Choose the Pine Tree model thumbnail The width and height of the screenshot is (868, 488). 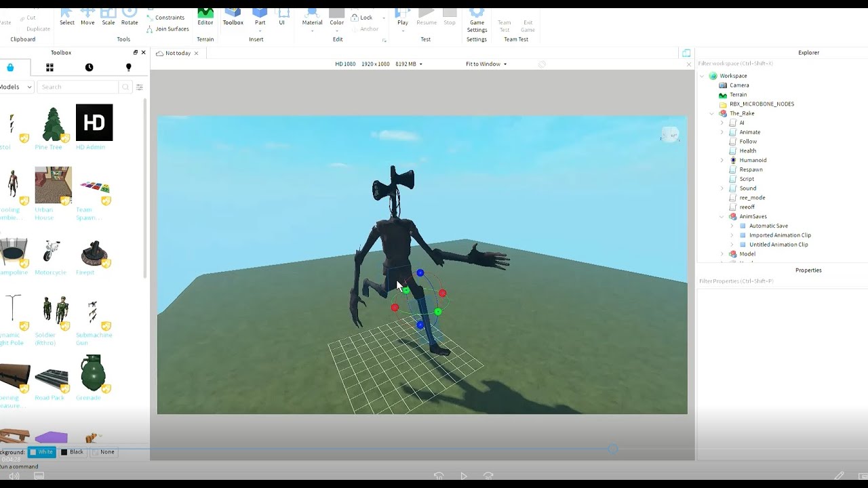coord(53,123)
